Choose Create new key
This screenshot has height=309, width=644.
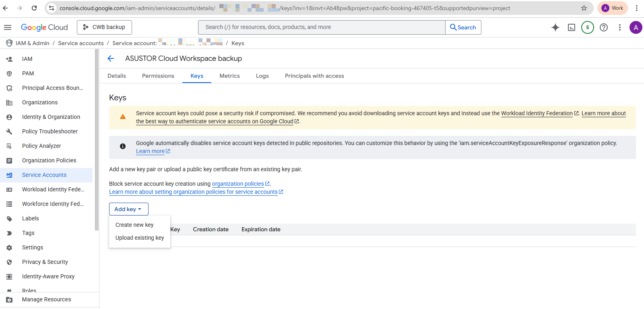[x=140, y=225]
